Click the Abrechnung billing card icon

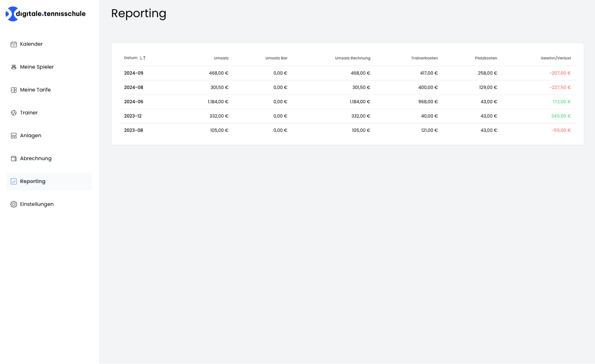(13, 158)
